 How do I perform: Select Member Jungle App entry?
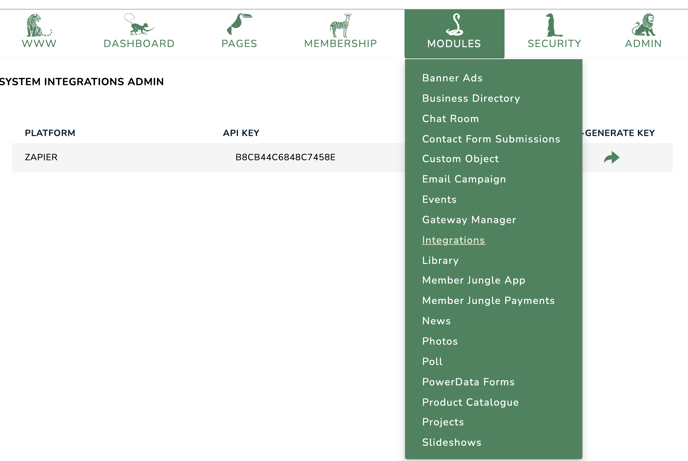pos(473,280)
